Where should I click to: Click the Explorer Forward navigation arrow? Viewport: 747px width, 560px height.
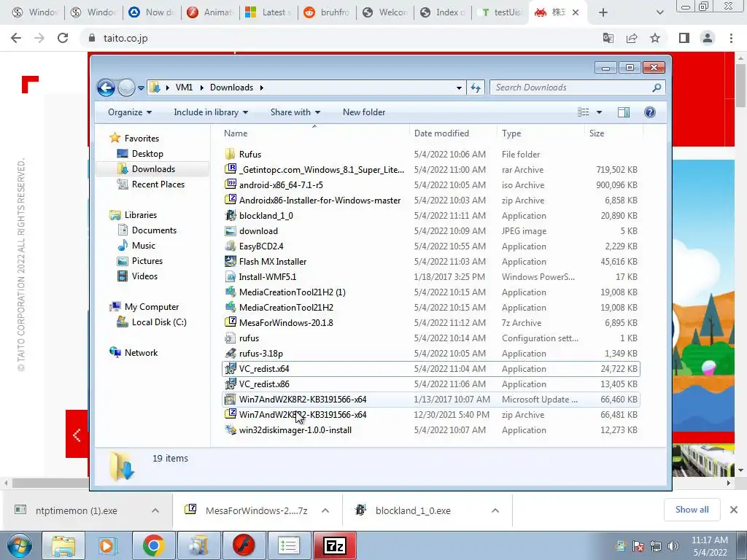pos(125,87)
